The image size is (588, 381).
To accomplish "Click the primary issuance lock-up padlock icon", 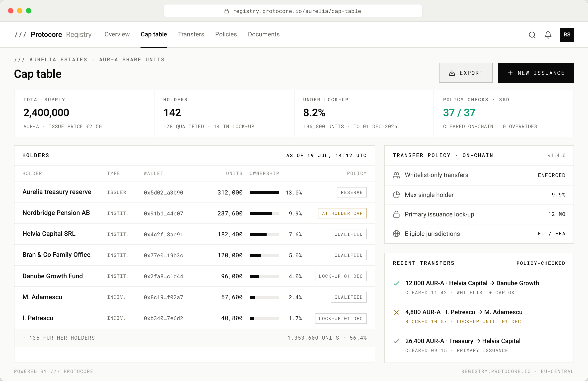I will point(396,214).
